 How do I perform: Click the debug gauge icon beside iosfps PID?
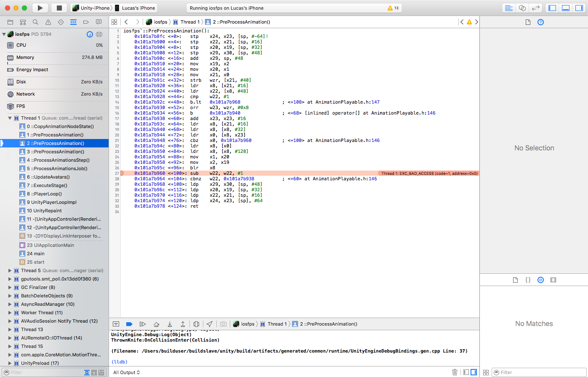90,34
